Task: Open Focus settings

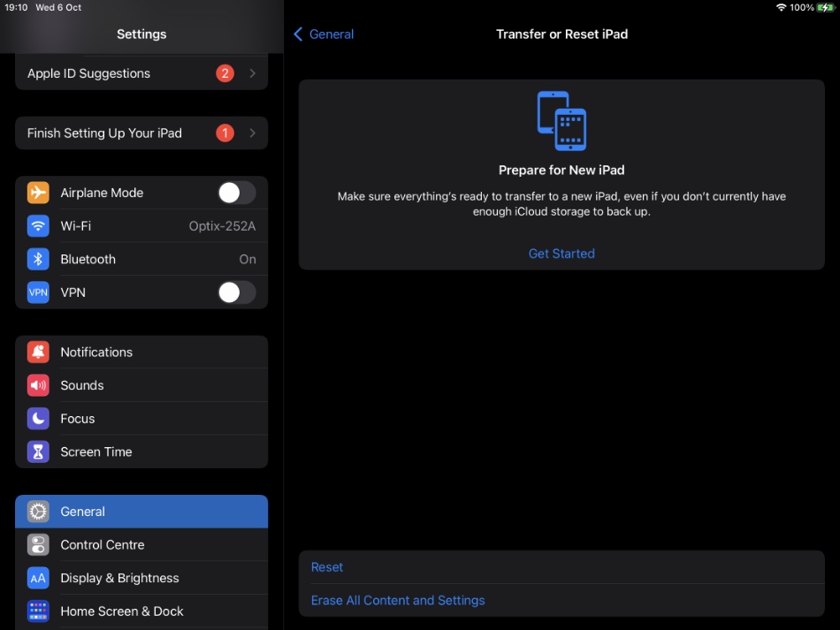Action: [141, 419]
